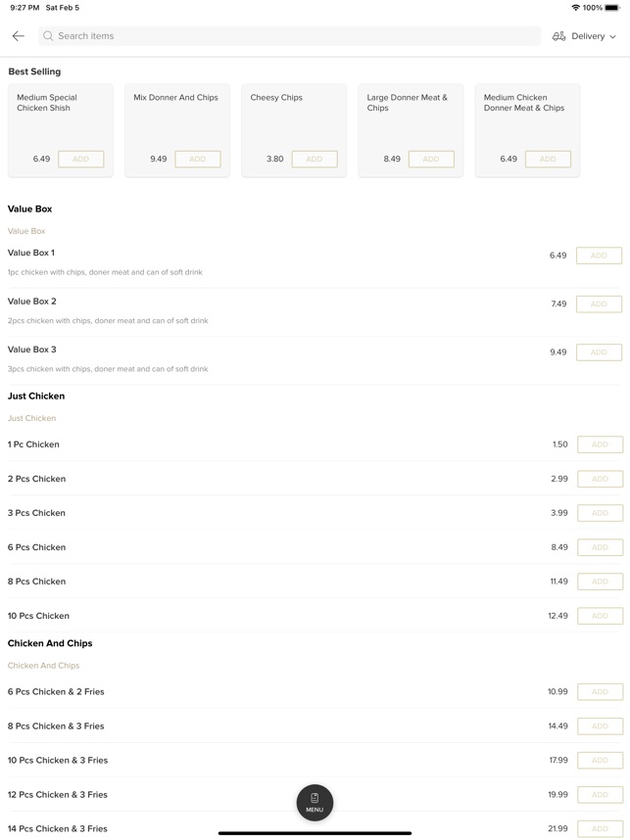Add 1 Pc Chicken to order
630x840 pixels.
(x=599, y=444)
